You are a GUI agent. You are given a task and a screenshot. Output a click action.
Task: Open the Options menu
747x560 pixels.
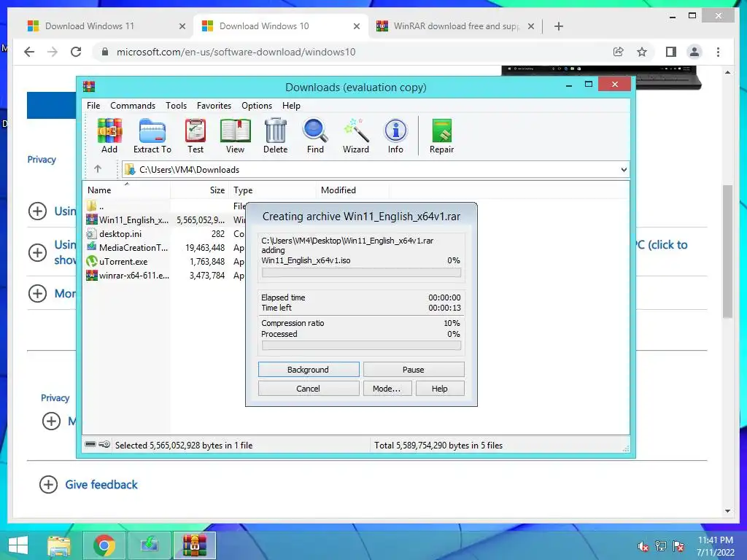(x=257, y=105)
